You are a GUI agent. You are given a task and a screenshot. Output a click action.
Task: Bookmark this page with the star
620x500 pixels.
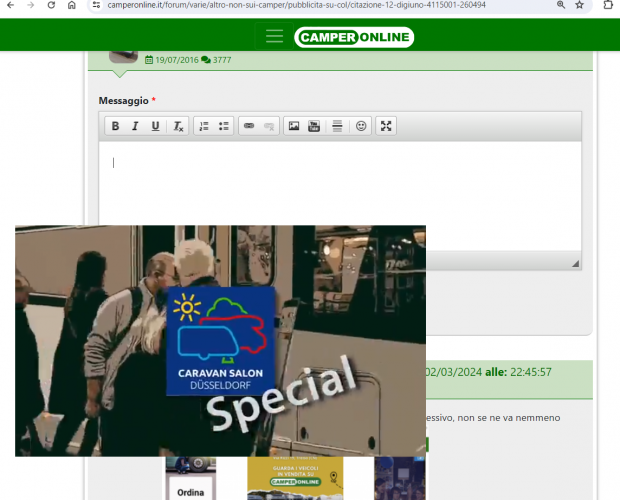tap(579, 5)
